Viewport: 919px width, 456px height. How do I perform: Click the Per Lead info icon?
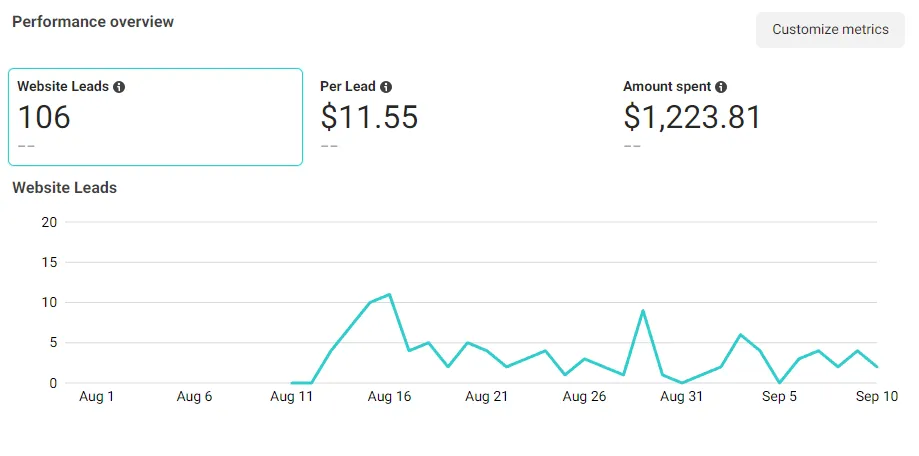[x=386, y=87]
